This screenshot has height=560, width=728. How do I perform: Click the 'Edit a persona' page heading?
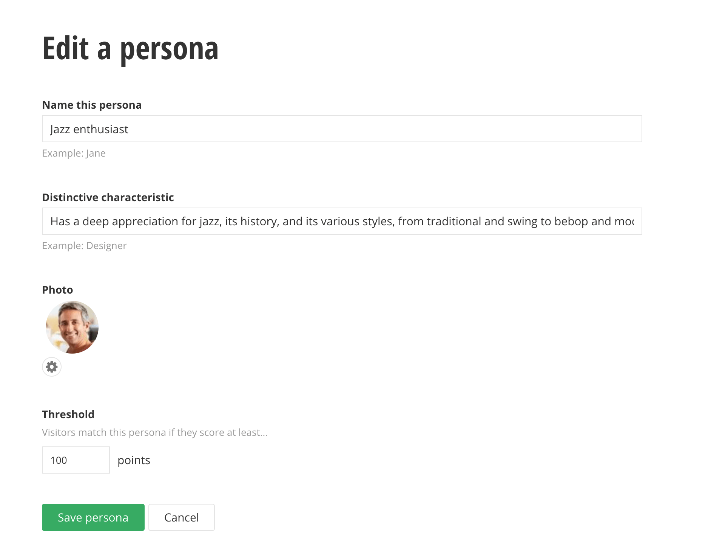point(130,48)
